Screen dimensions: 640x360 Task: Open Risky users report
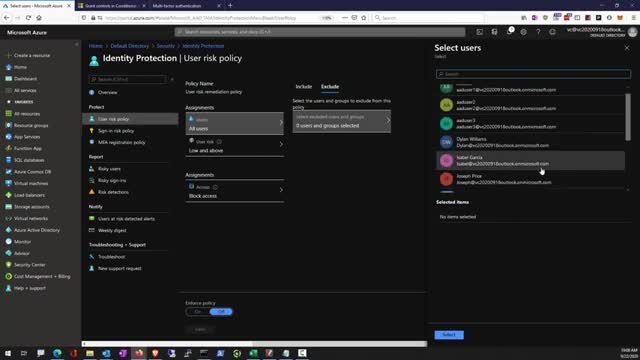pyautogui.click(x=109, y=169)
